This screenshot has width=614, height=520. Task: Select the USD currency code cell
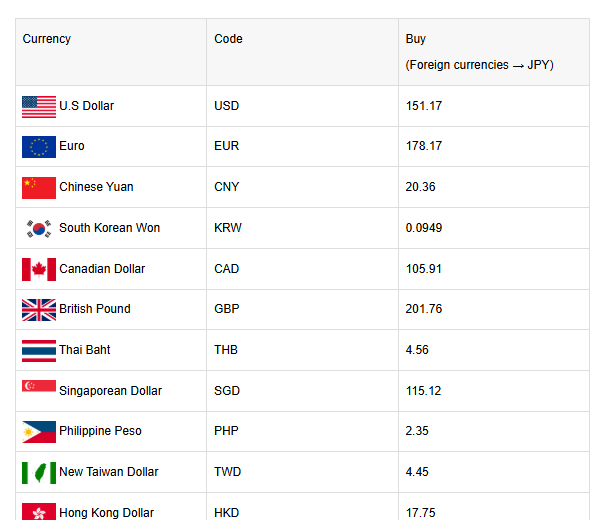(x=227, y=106)
